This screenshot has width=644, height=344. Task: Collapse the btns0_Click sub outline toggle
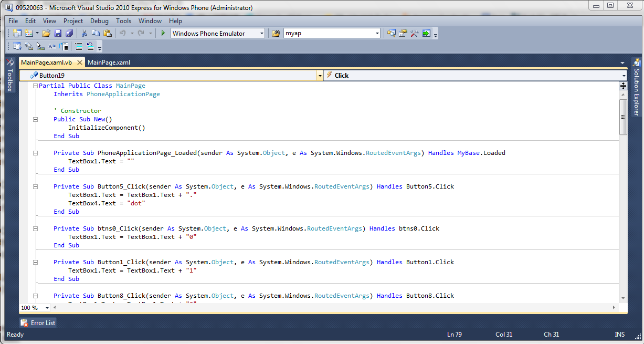point(35,228)
